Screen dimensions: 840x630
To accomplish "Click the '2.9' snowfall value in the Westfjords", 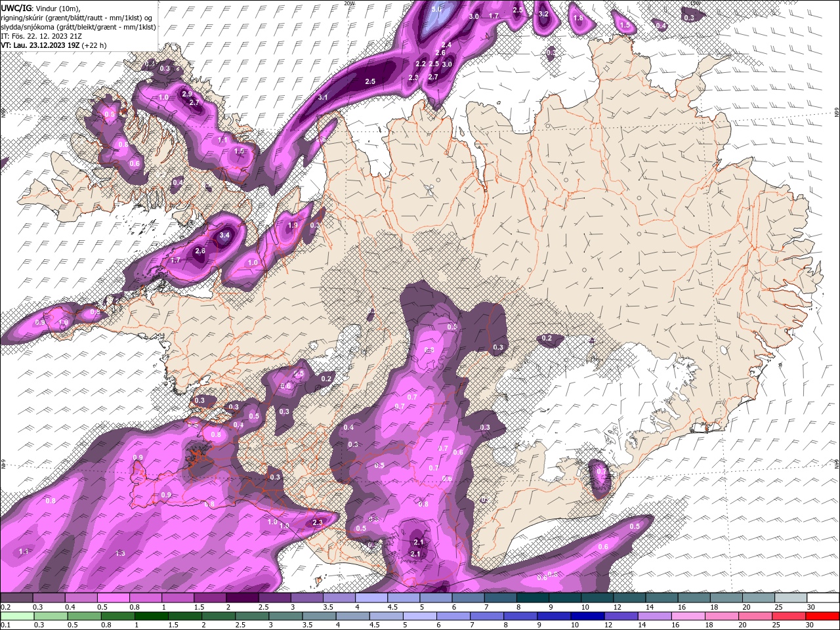I will coord(187,94).
